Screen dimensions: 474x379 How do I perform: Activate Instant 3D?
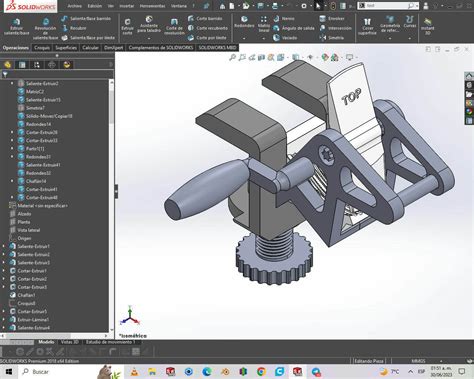(428, 27)
